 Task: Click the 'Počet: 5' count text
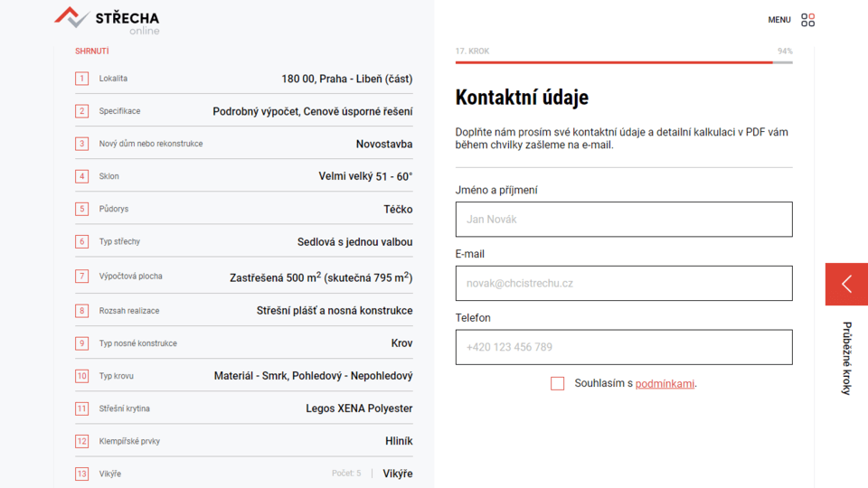[x=346, y=474]
